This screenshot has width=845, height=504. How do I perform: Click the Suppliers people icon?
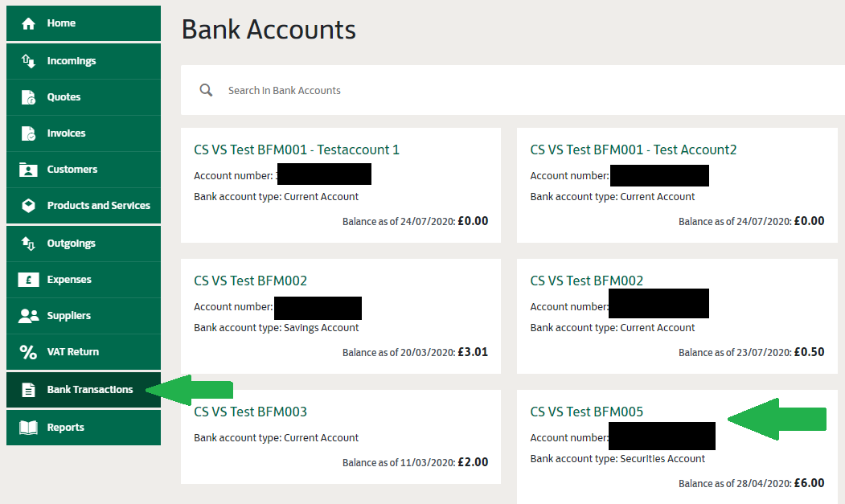pos(29,316)
